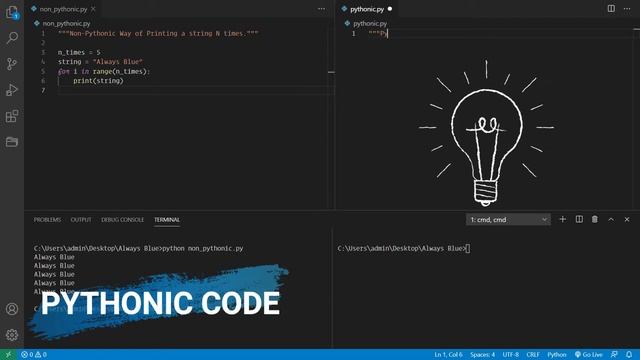Viewport: 640px width, 360px height.
Task: Click the right terminal prompt 'Always Blue>'
Action: (x=445, y=248)
